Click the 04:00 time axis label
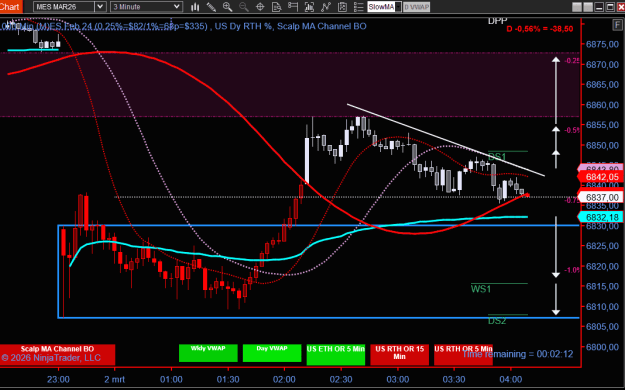Screen dimensions: 625x390 click(511, 379)
